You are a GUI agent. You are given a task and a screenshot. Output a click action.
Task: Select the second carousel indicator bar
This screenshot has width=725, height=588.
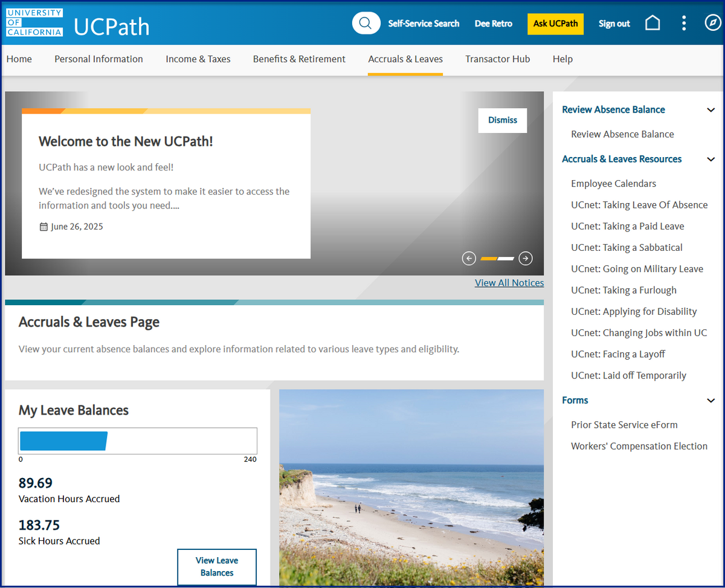point(506,259)
